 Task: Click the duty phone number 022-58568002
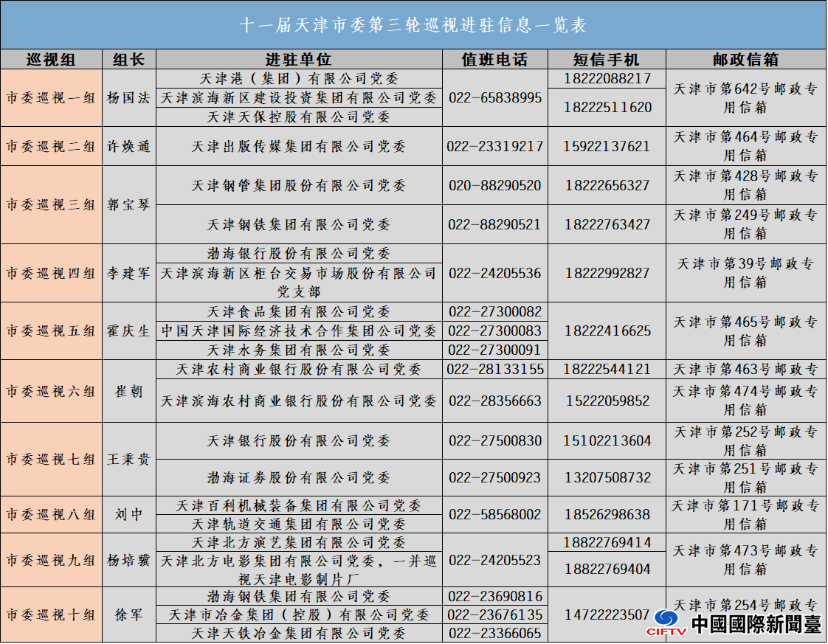coord(495,515)
